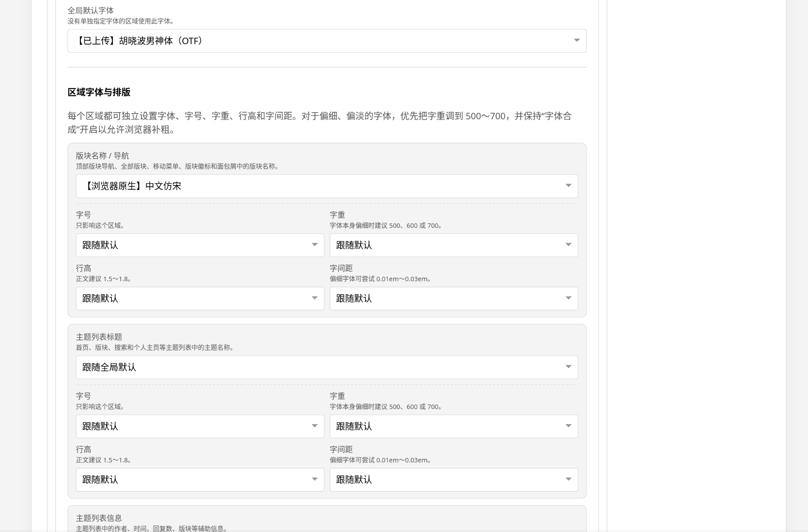Image resolution: width=808 pixels, height=532 pixels.
Task: Click the 主题列表中的作者 description text
Action: (x=152, y=528)
